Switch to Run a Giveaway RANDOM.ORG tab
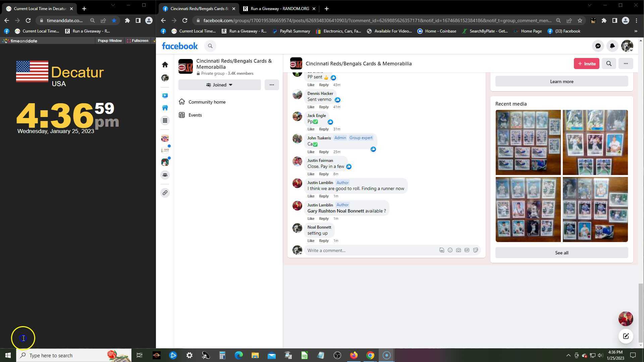Image resolution: width=644 pixels, height=362 pixels. (279, 9)
